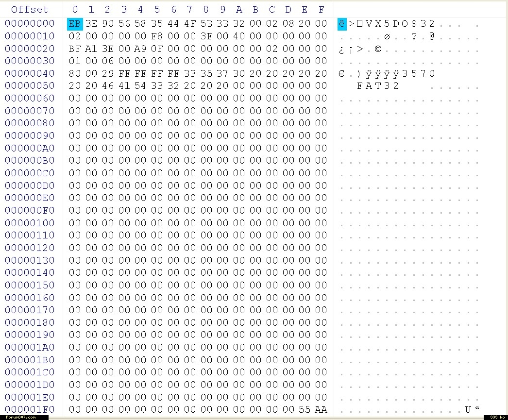This screenshot has width=508, height=420.
Task: Select the AA byte in the last row
Action: [321, 409]
